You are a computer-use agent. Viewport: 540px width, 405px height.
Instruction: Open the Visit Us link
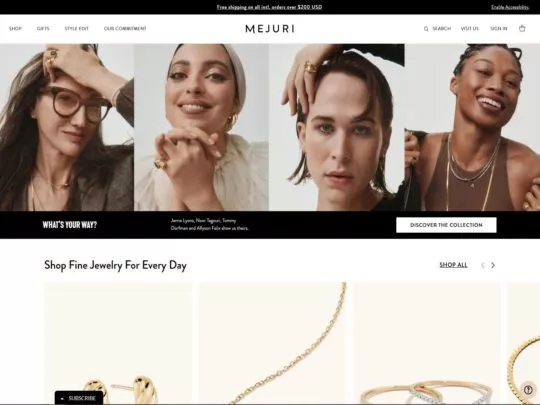click(x=470, y=29)
